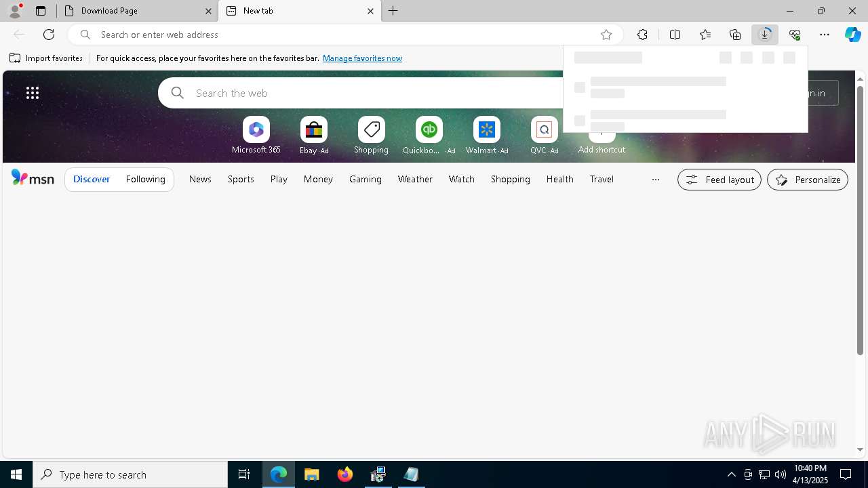Open the Walmart ad shortcut

[x=487, y=136]
